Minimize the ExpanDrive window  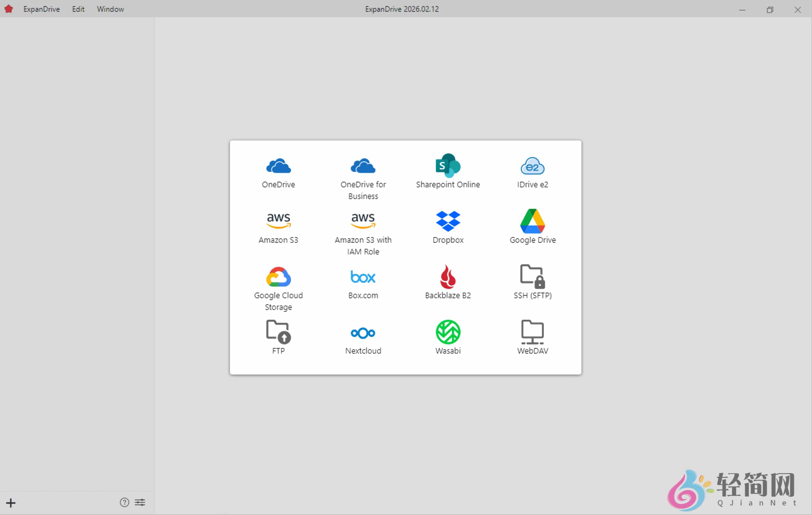point(742,10)
